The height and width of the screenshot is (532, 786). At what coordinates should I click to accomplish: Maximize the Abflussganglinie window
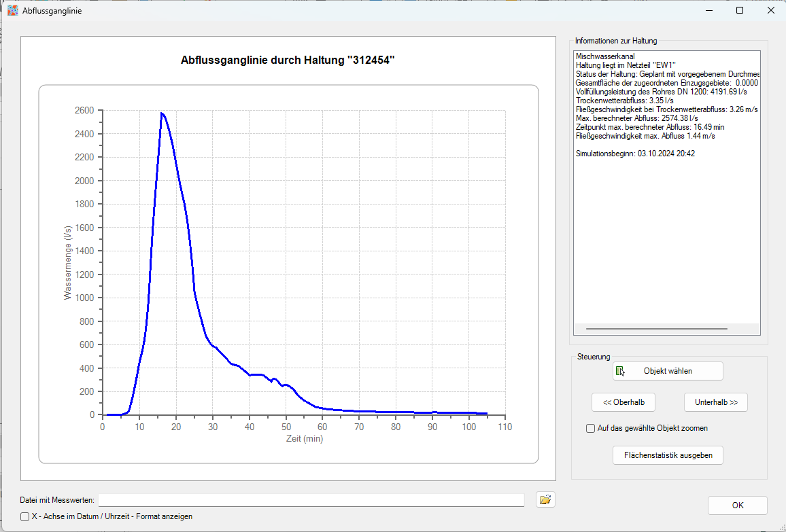click(739, 10)
